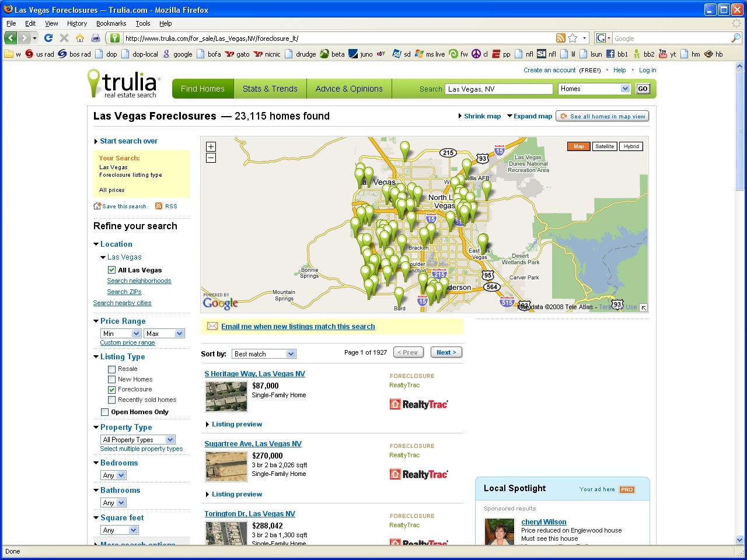Click the Print toolbar icon
This screenshot has height=560, width=747.
tap(96, 38)
